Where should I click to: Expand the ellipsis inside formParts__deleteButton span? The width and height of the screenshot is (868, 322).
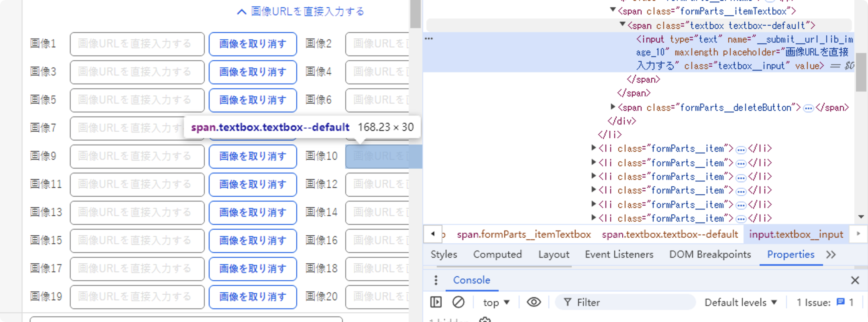(x=809, y=108)
